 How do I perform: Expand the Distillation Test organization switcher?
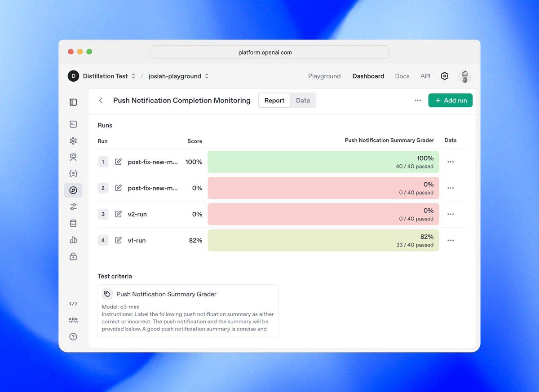(102, 76)
